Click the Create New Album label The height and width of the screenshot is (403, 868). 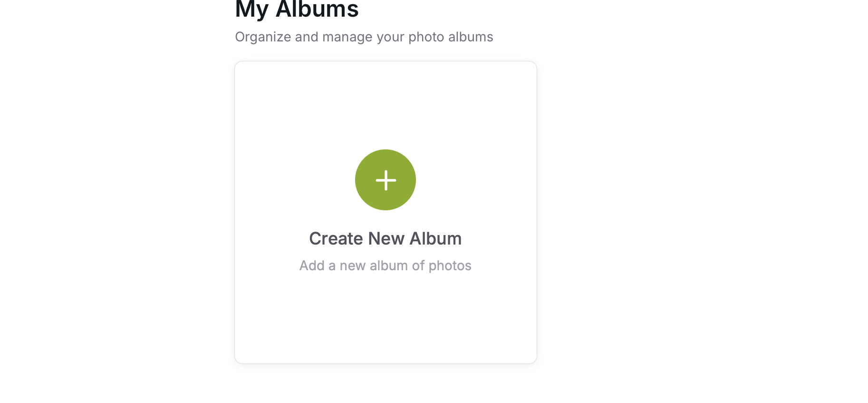tap(385, 239)
